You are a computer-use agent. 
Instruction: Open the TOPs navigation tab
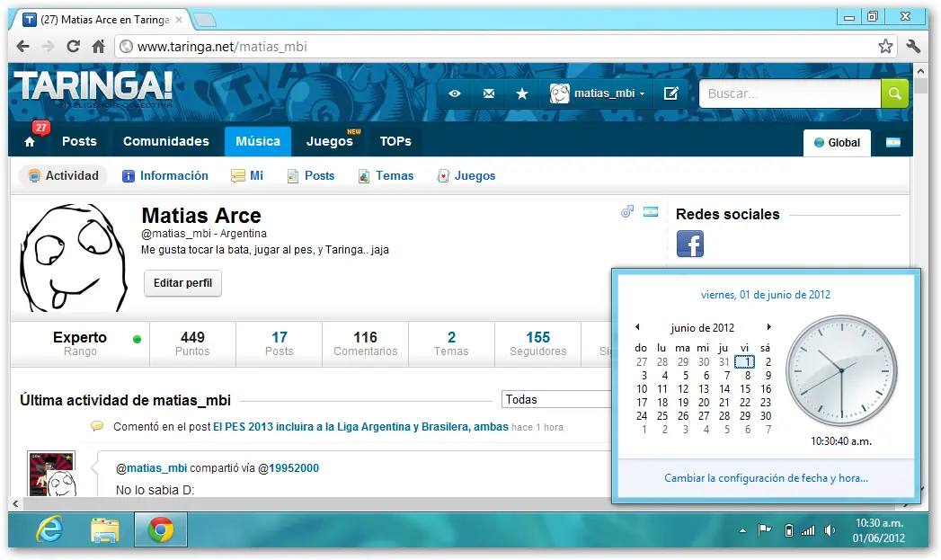(x=395, y=142)
